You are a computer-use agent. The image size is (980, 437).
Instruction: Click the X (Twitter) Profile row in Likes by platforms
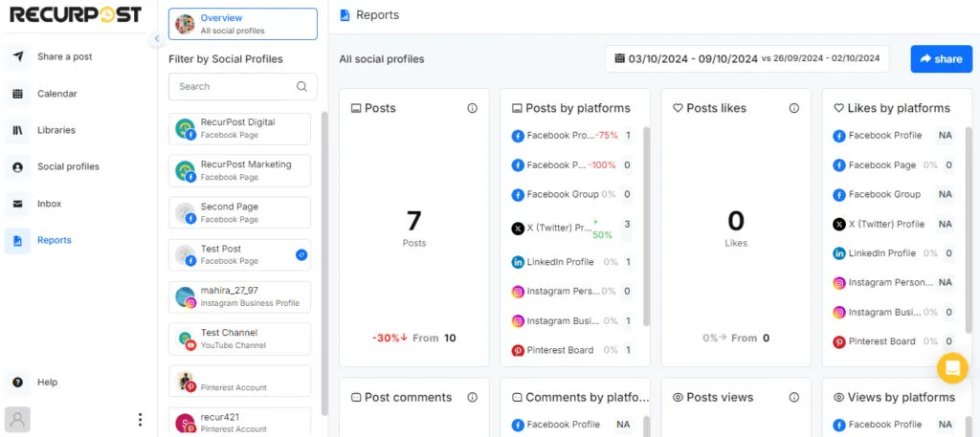coord(894,224)
